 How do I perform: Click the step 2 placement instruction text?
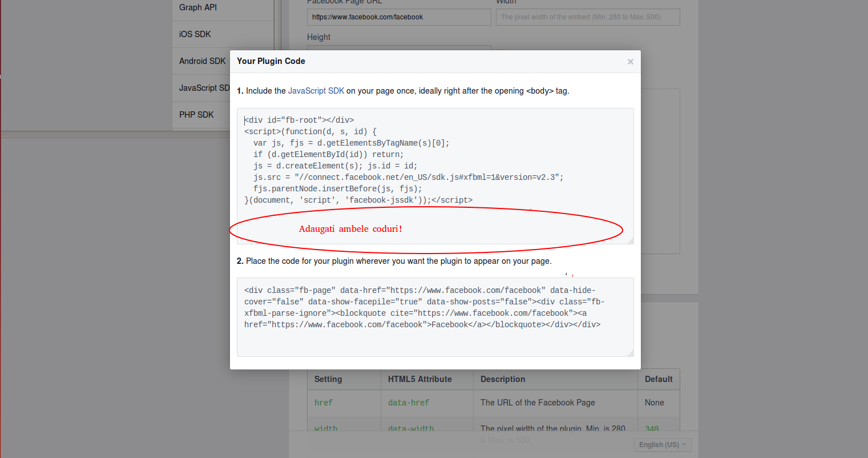click(394, 261)
